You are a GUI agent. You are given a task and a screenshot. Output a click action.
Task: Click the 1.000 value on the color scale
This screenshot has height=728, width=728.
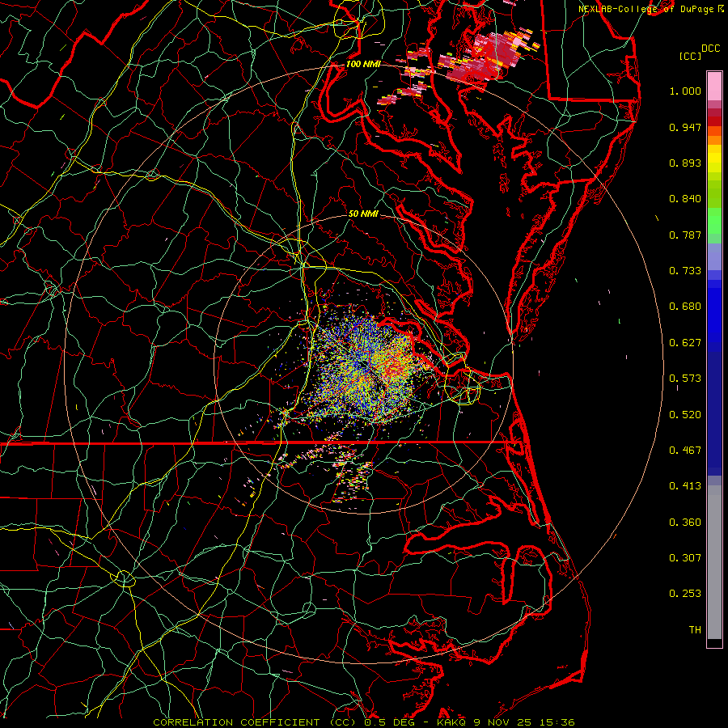685,91
